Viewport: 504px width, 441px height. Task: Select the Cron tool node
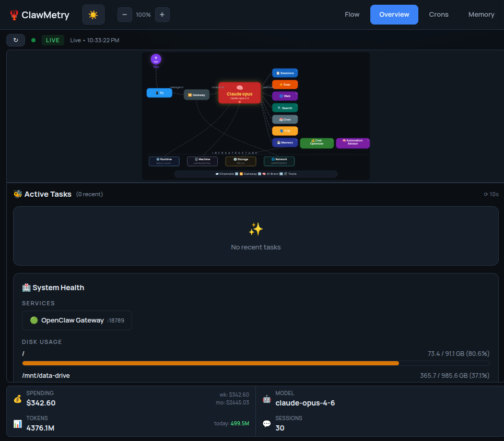(285, 120)
